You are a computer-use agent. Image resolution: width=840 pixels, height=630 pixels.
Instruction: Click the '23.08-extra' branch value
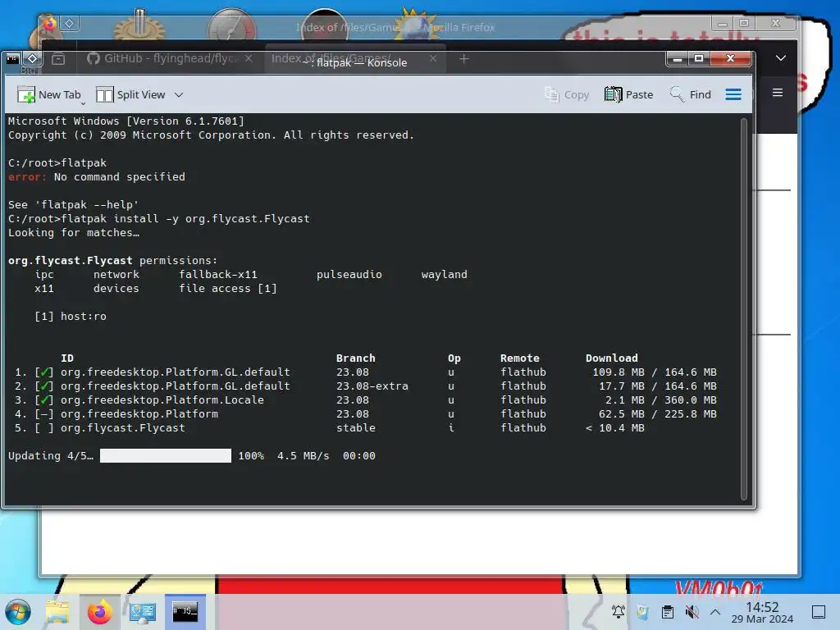pyautogui.click(x=372, y=386)
